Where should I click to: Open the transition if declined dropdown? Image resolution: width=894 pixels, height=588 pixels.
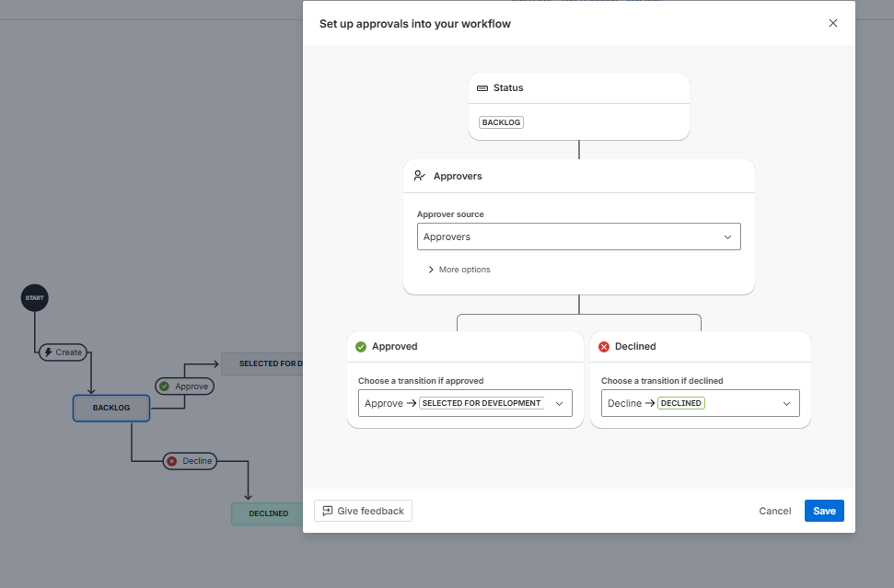700,403
